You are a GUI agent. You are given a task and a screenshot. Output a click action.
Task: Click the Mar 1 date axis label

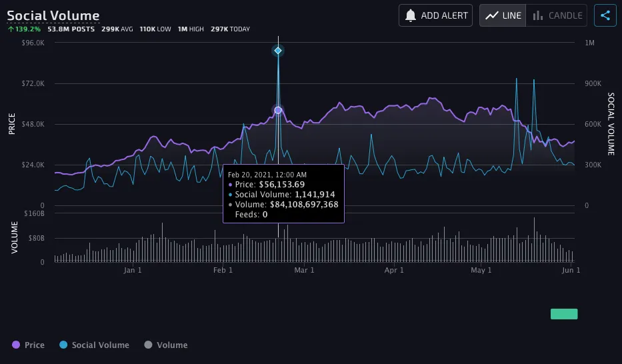[x=304, y=270]
